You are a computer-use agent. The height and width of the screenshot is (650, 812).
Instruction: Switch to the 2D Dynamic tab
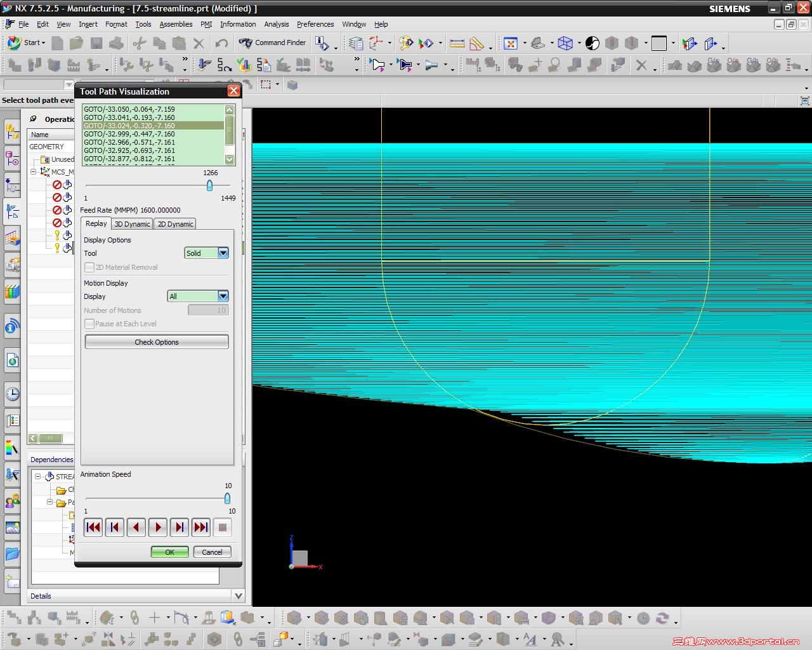(175, 224)
